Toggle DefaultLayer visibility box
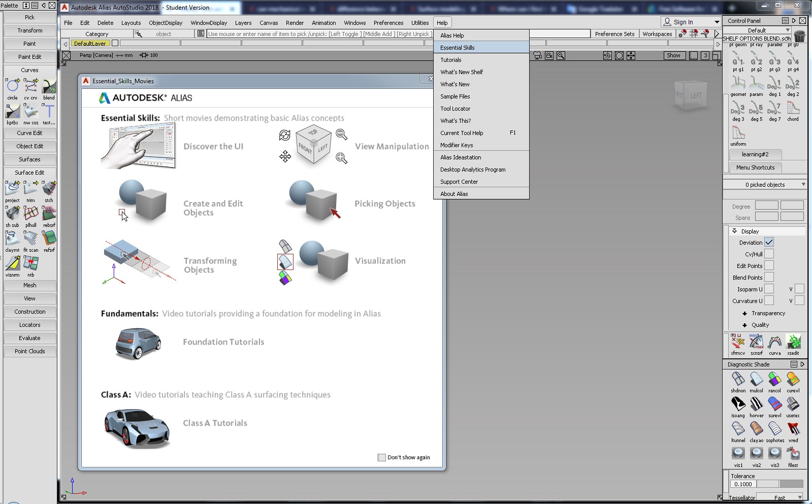 coord(115,43)
